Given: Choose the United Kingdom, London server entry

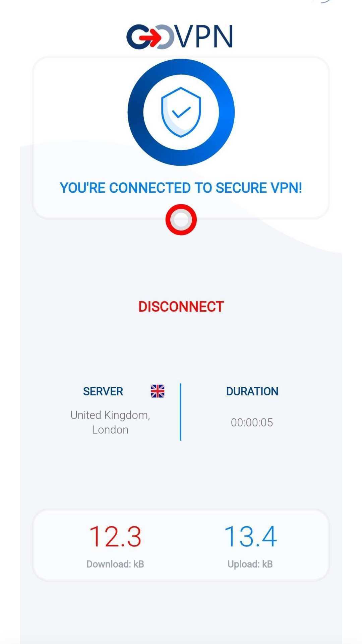Looking at the screenshot, I should 110,422.
